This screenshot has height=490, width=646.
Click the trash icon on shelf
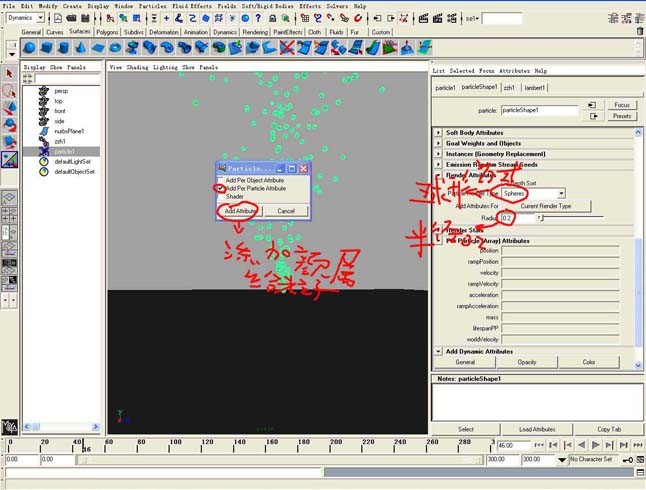(639, 31)
